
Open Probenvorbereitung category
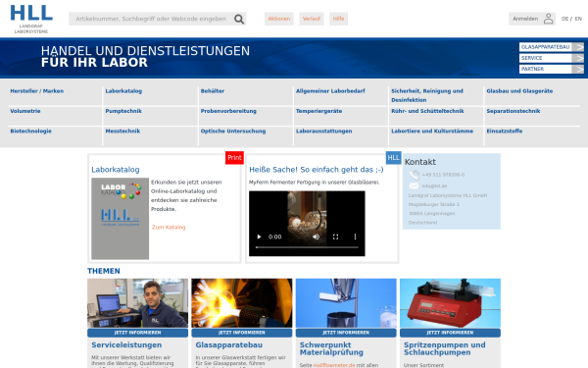[x=228, y=111]
